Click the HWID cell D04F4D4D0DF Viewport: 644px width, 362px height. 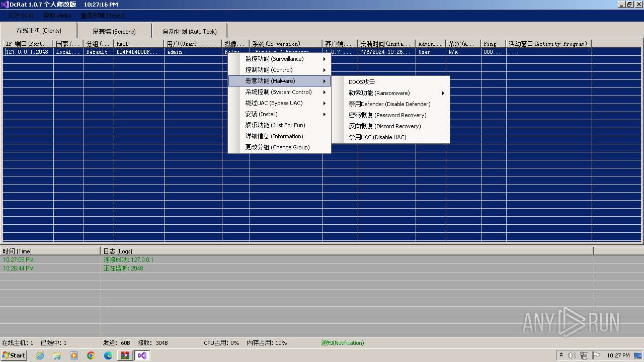pyautogui.click(x=139, y=52)
